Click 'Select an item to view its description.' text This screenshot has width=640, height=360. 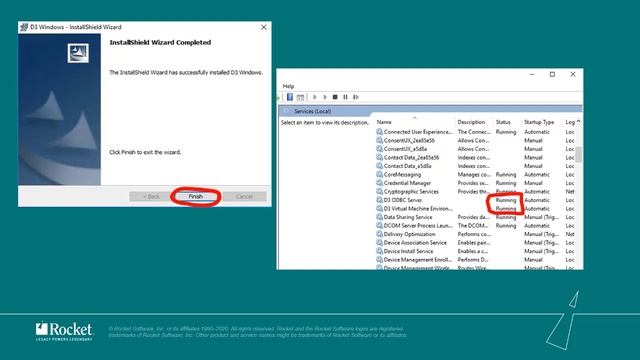pos(324,122)
